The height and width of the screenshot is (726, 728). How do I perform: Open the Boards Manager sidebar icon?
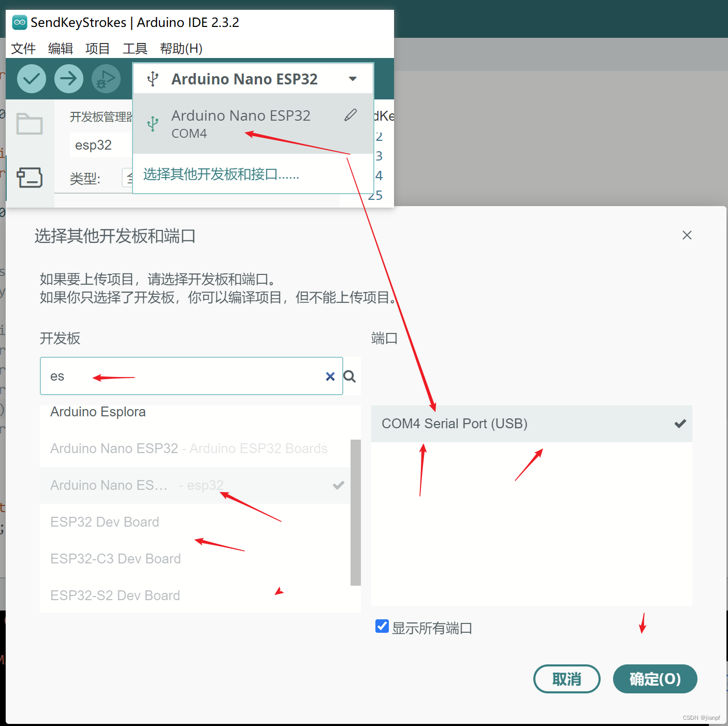click(x=30, y=178)
